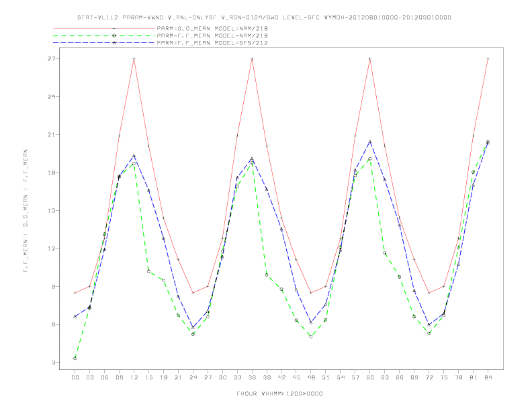Click the x-axis tick label 66
Screen dimensions: 532x411
pos(400,377)
